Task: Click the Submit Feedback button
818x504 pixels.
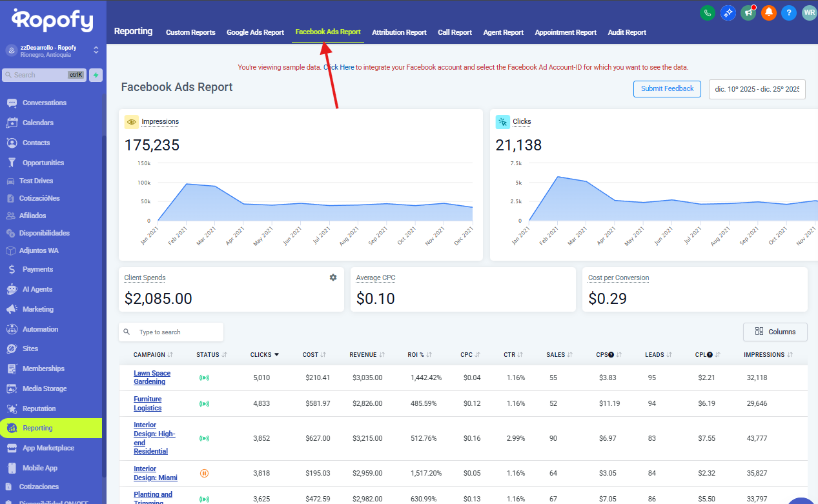Action: [x=667, y=89]
